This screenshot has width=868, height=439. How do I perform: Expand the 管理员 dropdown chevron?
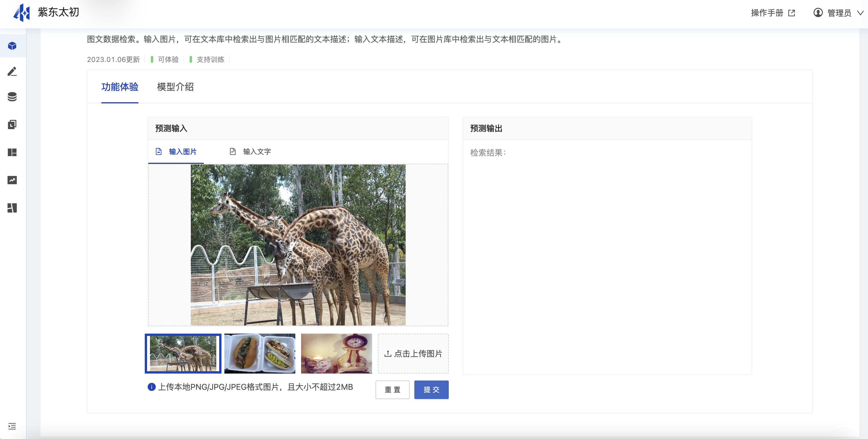pos(860,13)
